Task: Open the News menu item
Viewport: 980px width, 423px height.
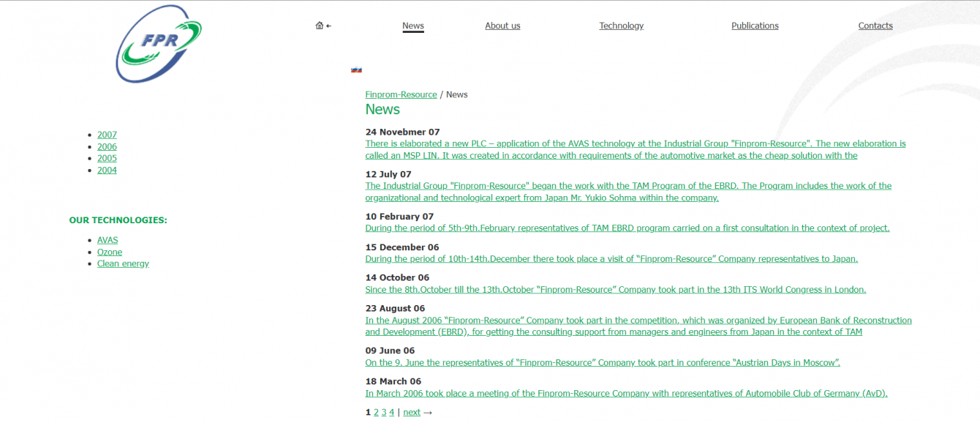Action: (413, 26)
